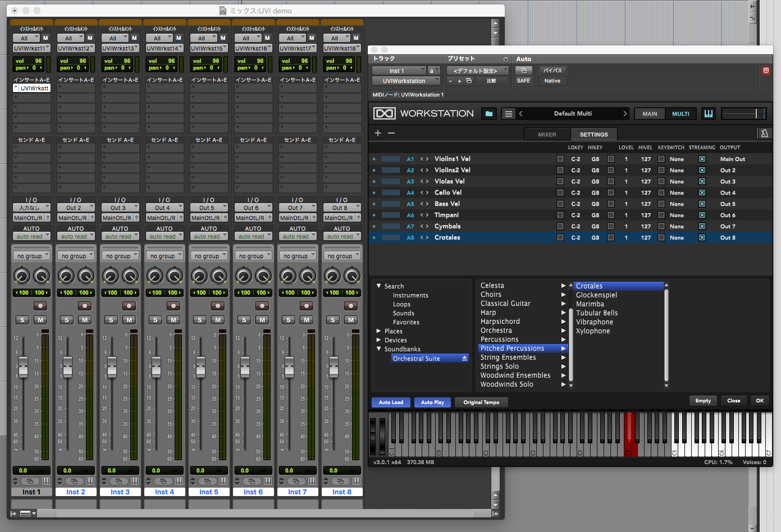Go to previous multi preset arrow
Screen dimensions: 781x532
point(521,113)
